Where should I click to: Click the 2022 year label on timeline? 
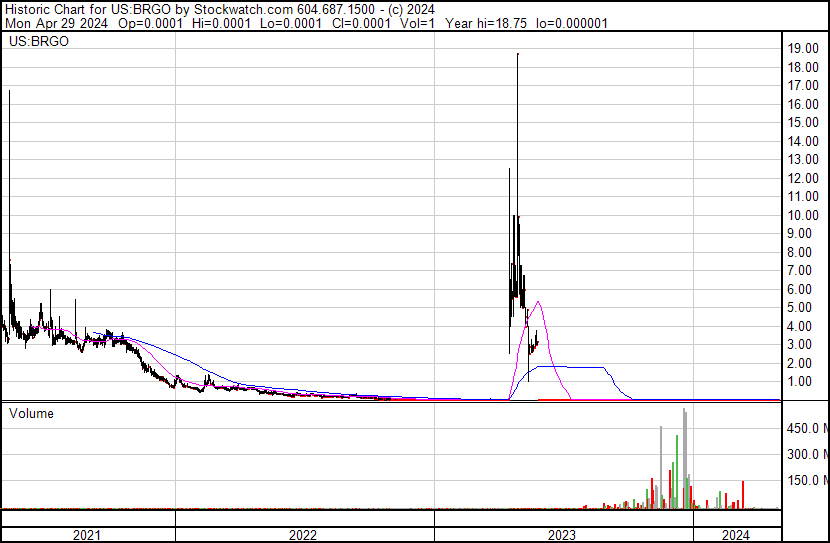[303, 535]
